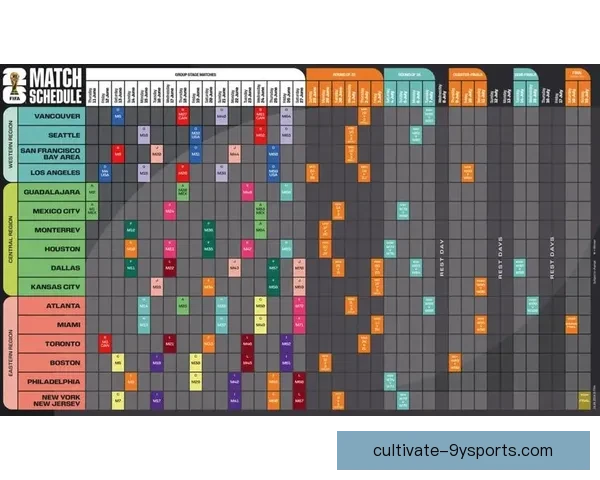Click the FIFA 26 trophy logo
Image resolution: width=600 pixels, height=480 pixels.
coord(14,86)
